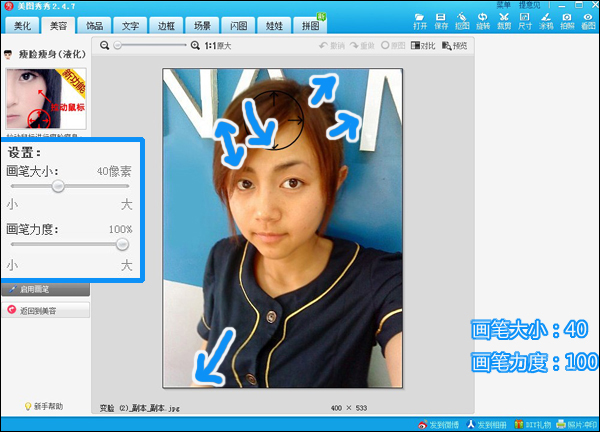Open the 尺寸 (Size) tool
600x432 pixels.
525,21
